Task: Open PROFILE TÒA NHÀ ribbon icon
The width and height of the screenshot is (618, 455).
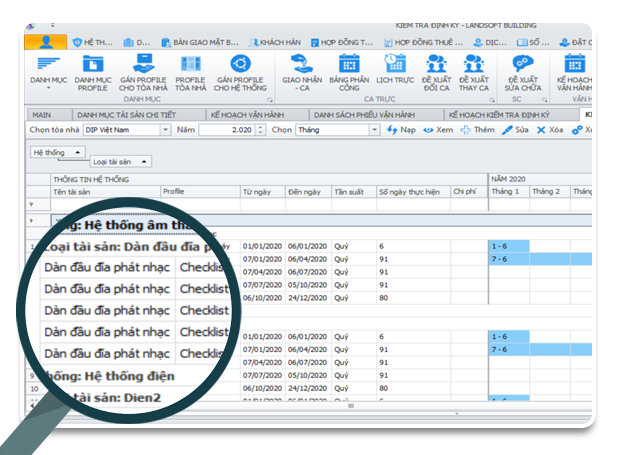Action: 191,73
